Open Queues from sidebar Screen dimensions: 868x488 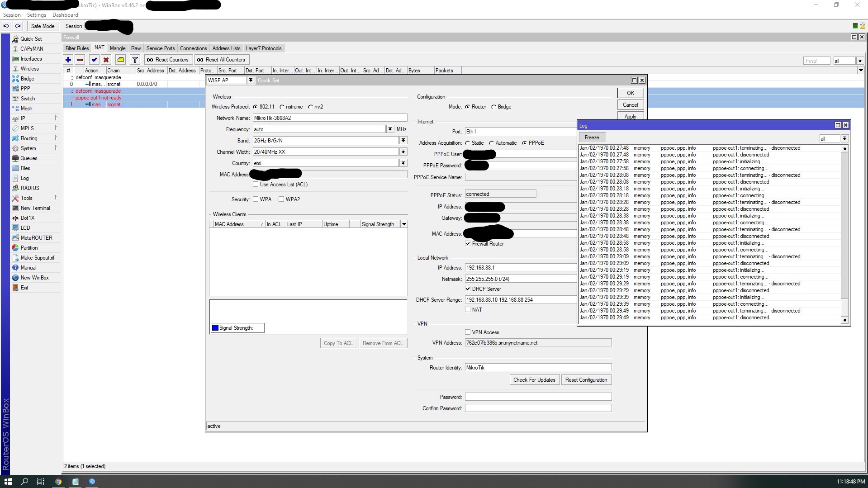28,158
